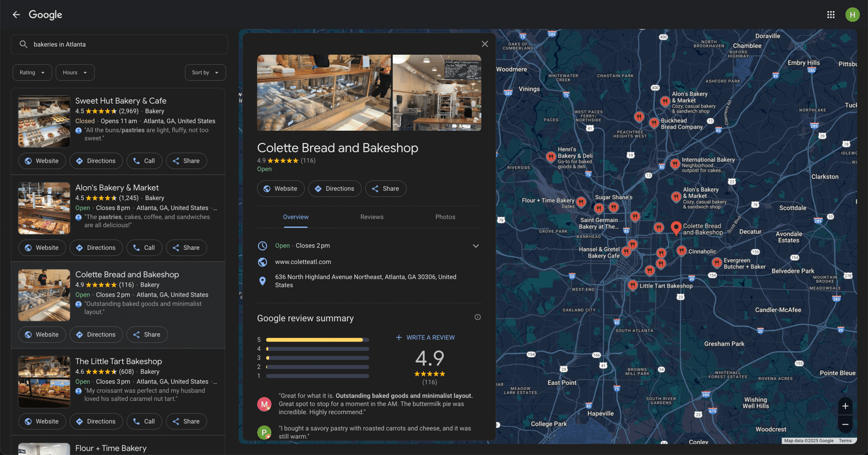Image resolution: width=868 pixels, height=455 pixels.
Task: Share Alon's Bakery & Market listing
Action: click(186, 248)
